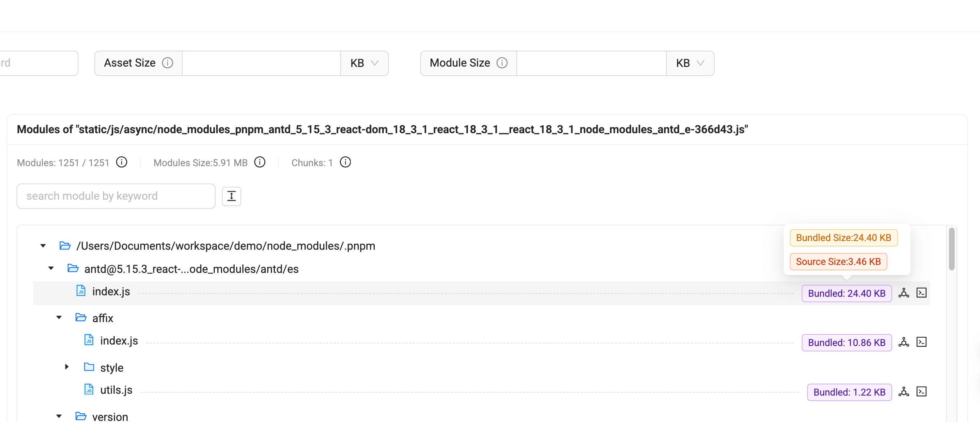Open dependency graph for antd/es index.js

pos(904,293)
